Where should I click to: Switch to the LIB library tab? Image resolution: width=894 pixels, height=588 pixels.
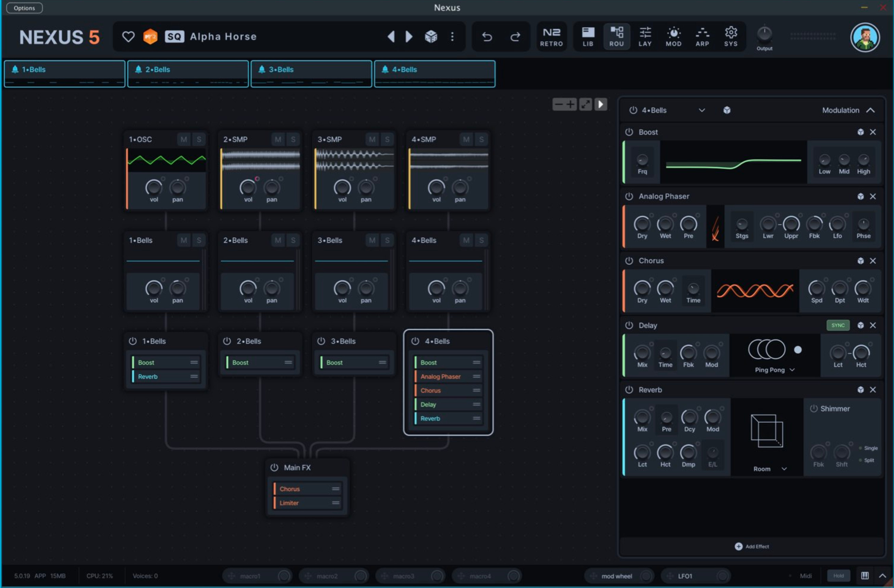(588, 37)
